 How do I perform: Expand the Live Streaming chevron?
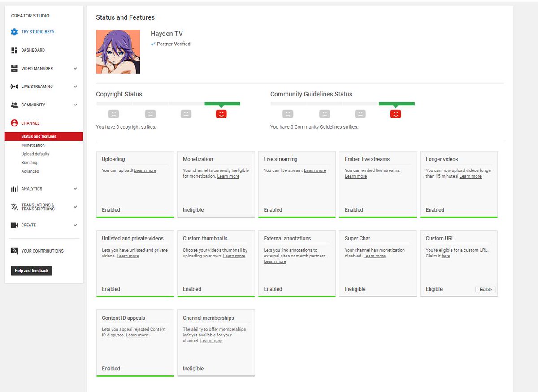click(75, 87)
